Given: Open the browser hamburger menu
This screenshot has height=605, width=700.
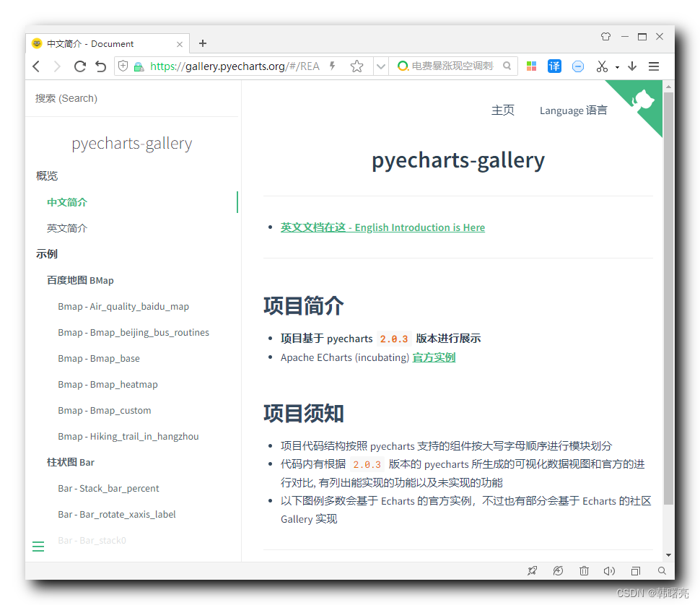Looking at the screenshot, I should [x=654, y=66].
